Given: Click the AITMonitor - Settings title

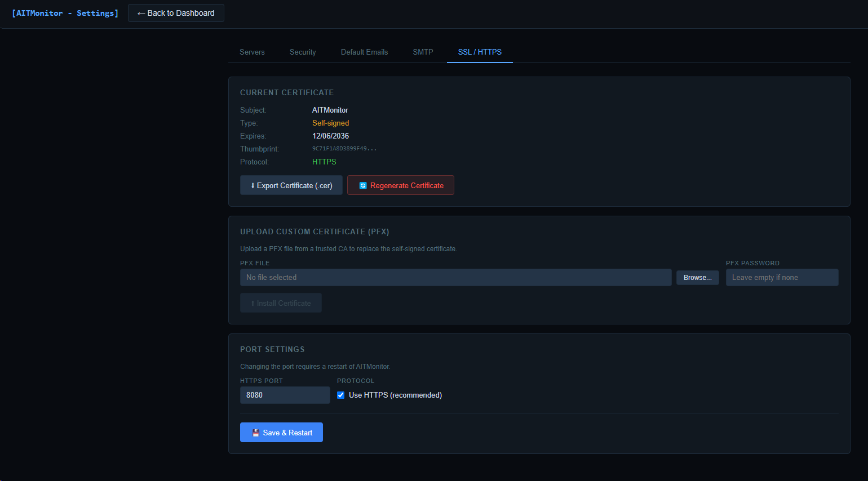Looking at the screenshot, I should 65,13.
